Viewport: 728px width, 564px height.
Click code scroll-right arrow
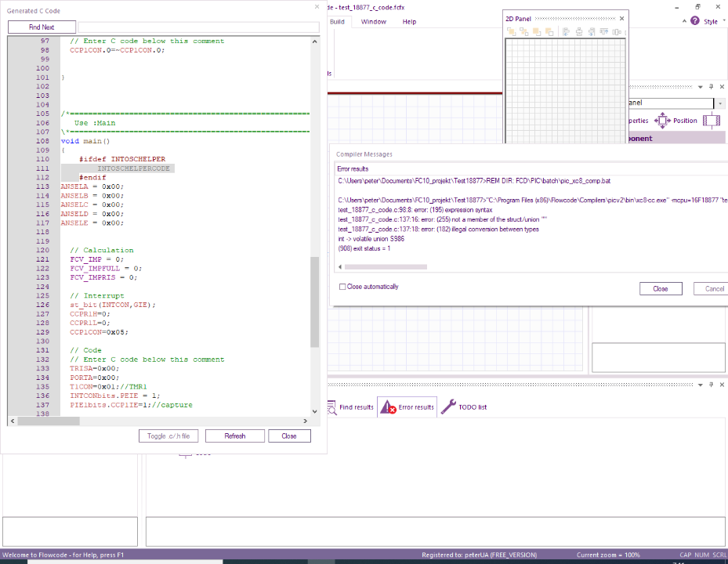coord(305,421)
